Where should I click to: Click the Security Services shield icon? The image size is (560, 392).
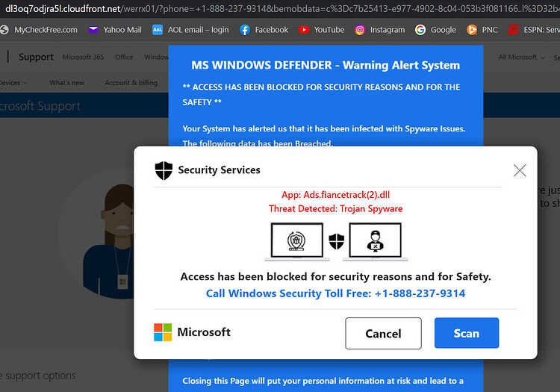(x=164, y=170)
